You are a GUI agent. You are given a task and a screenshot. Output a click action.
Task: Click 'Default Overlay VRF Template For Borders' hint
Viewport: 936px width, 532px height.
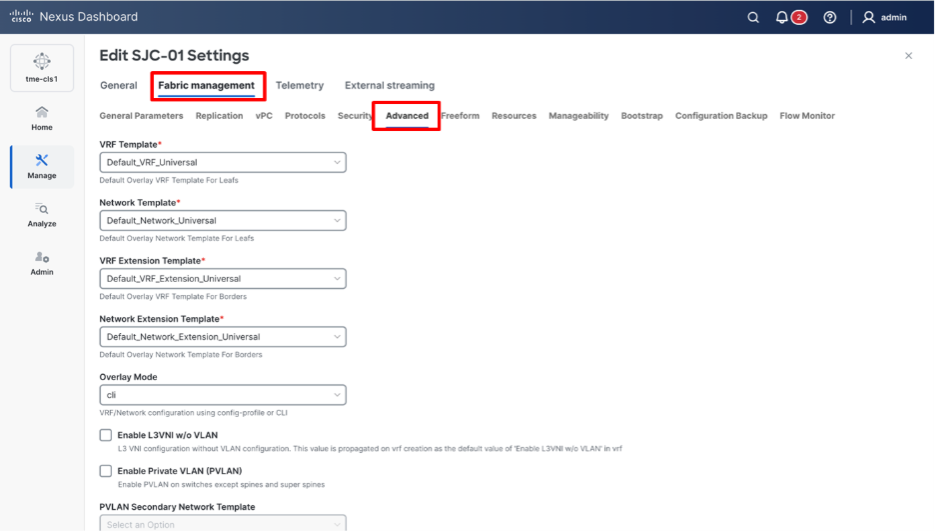click(173, 297)
